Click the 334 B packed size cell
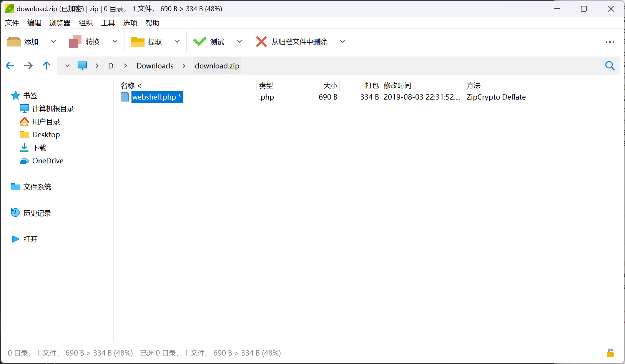The height and width of the screenshot is (364, 625). [x=369, y=97]
